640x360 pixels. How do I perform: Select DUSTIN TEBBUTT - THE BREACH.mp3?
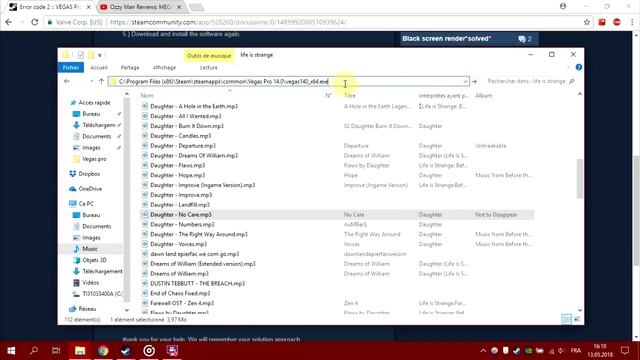pos(198,283)
